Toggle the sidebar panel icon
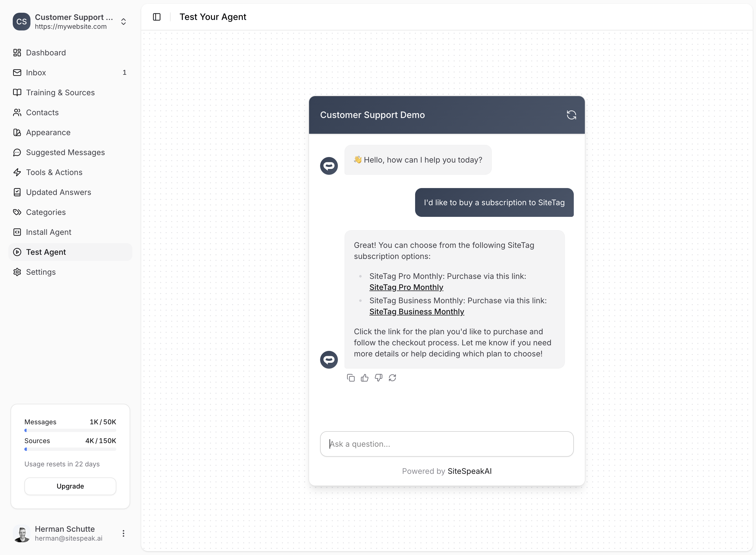756x555 pixels. pos(156,17)
